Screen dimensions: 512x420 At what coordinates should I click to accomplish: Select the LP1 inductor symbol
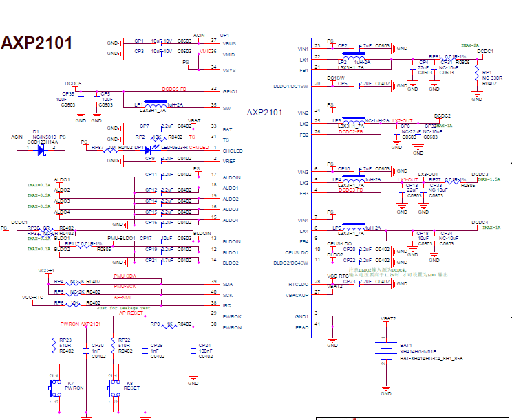(155, 105)
